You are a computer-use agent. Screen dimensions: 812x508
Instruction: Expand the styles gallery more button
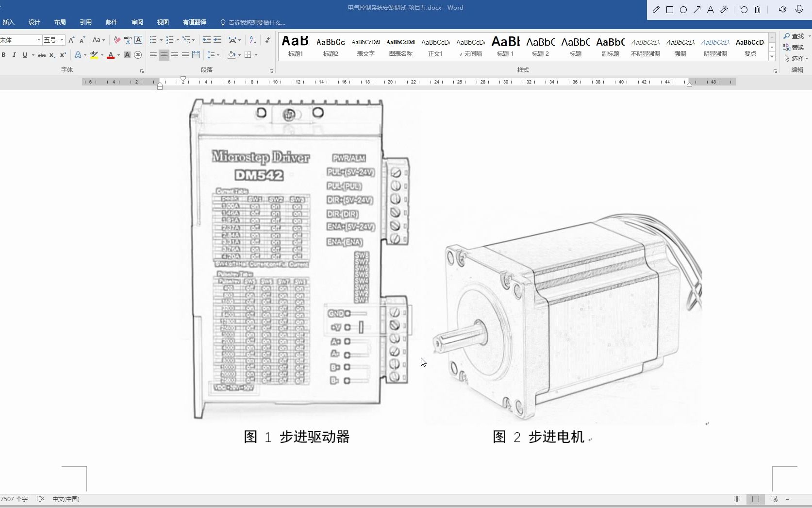pos(772,57)
